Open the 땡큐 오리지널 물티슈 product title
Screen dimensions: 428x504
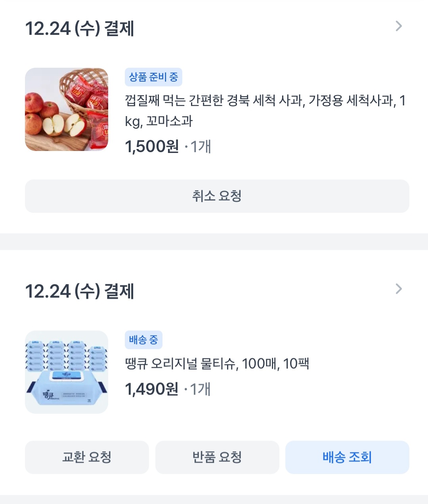coord(217,364)
